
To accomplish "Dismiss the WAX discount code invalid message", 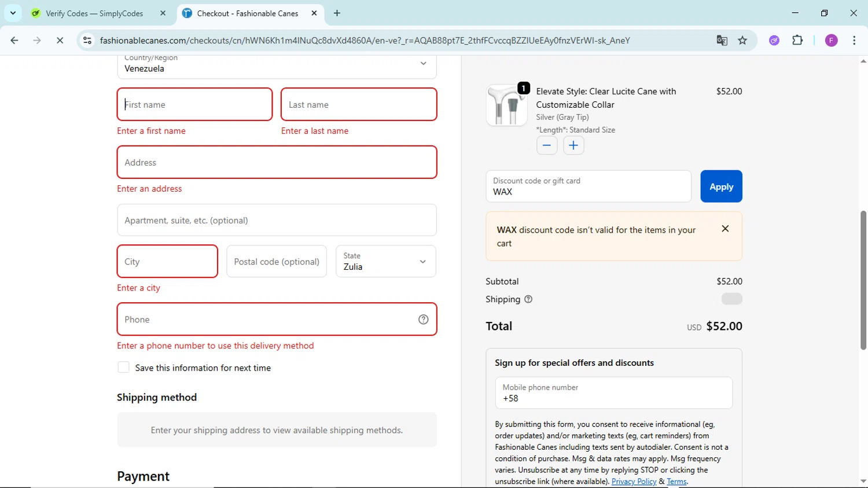I will coord(725,229).
